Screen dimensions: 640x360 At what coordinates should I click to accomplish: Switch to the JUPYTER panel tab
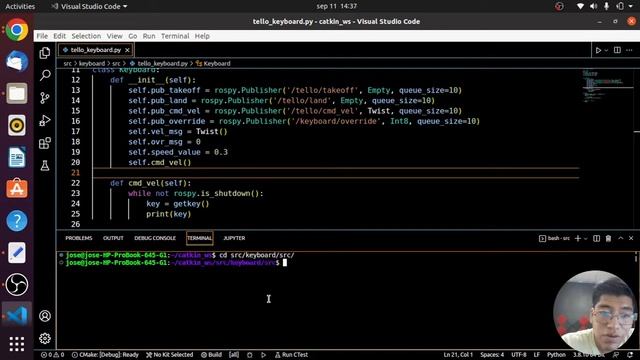[234, 238]
